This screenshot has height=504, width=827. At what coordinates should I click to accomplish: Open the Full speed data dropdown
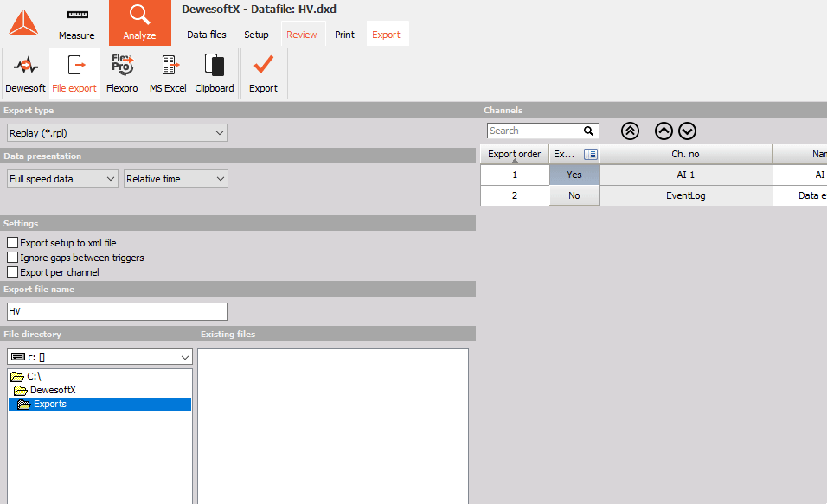click(62, 179)
